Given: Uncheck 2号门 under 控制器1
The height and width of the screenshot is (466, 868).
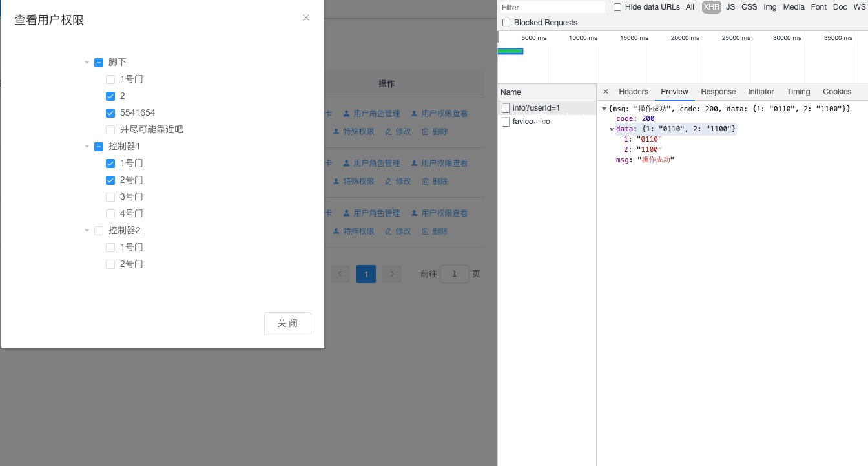Looking at the screenshot, I should (x=110, y=180).
